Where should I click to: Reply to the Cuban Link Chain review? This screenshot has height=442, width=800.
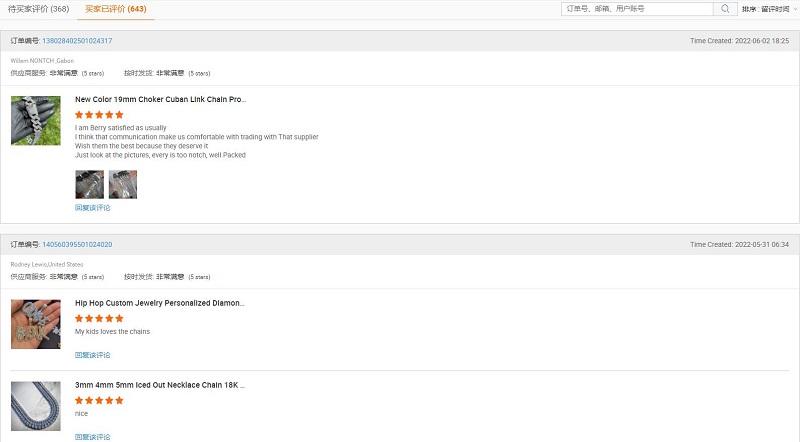click(92, 208)
